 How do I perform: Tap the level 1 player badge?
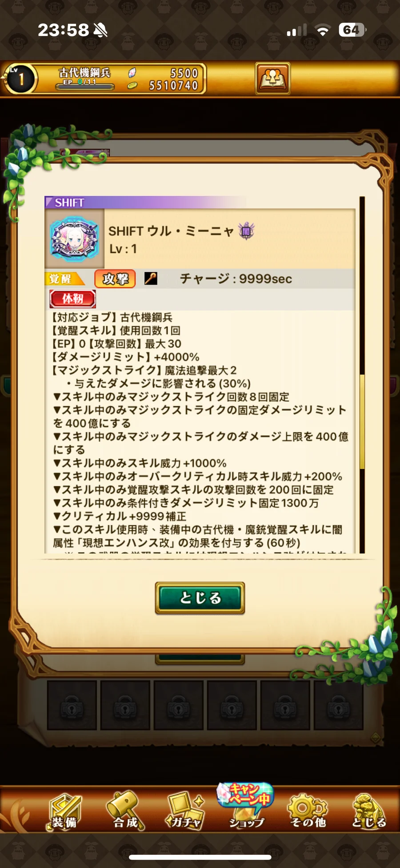pyautogui.click(x=21, y=78)
